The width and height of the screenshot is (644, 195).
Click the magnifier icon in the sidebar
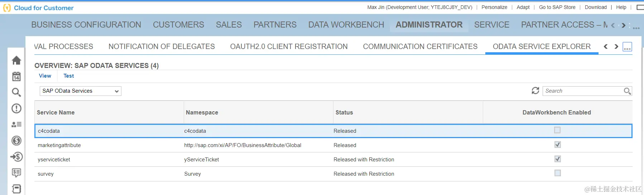(x=16, y=92)
